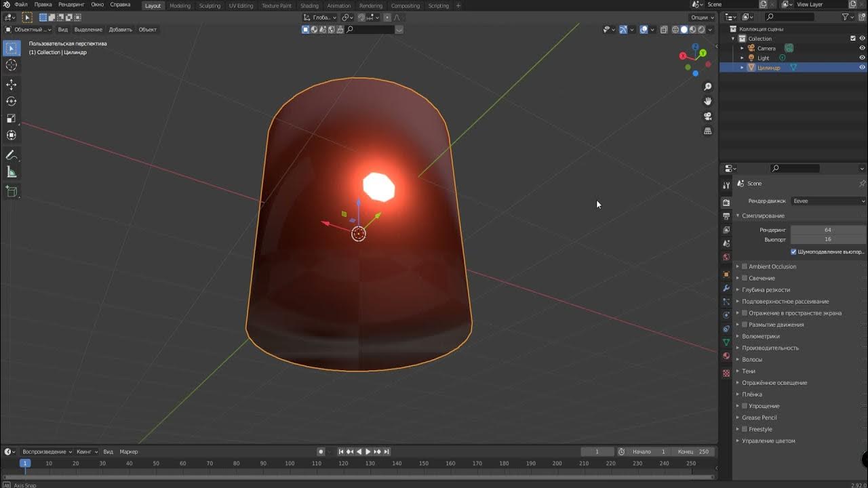868x488 pixels.
Task: Open the View Layer properties tab
Action: (726, 230)
